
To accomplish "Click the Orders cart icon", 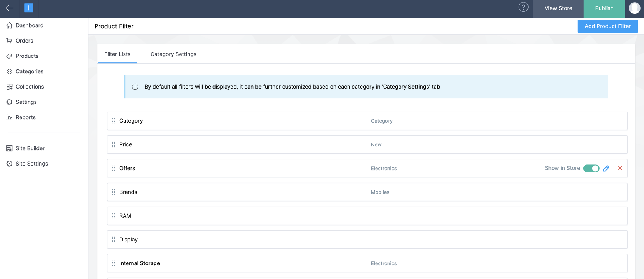I will click(x=9, y=41).
